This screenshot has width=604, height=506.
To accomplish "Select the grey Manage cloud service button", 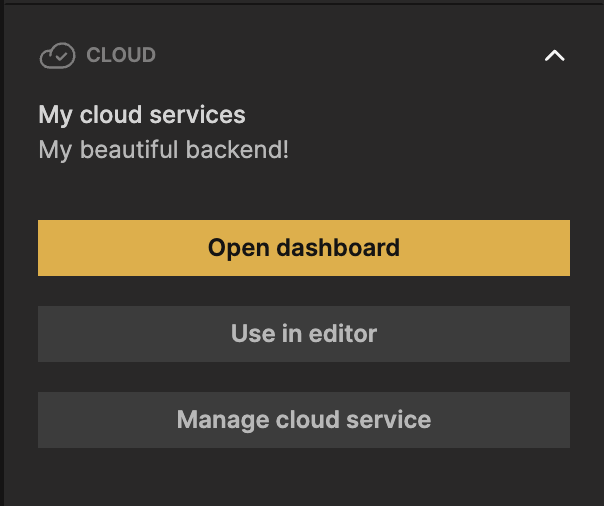I will click(303, 420).
